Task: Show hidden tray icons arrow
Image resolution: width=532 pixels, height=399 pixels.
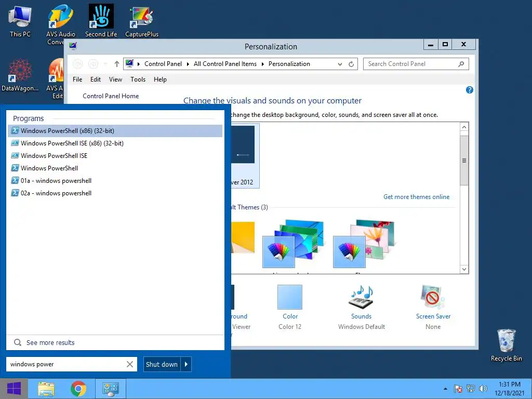Action: 445,389
